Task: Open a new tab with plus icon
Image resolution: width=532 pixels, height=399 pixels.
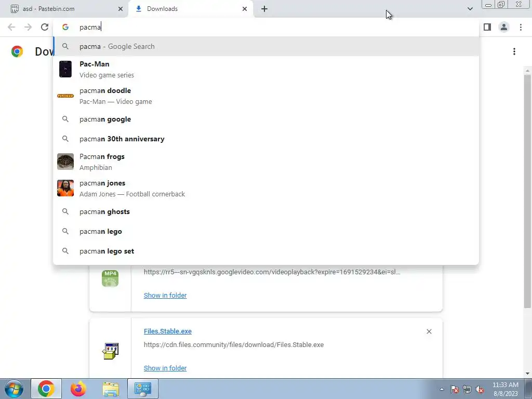Action: (x=264, y=9)
